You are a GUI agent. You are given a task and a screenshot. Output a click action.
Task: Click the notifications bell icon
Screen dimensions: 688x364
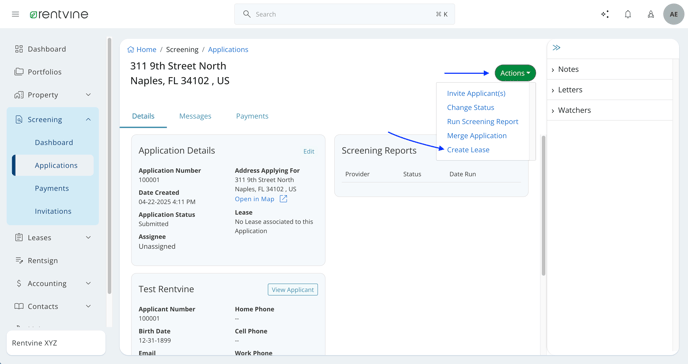click(628, 14)
